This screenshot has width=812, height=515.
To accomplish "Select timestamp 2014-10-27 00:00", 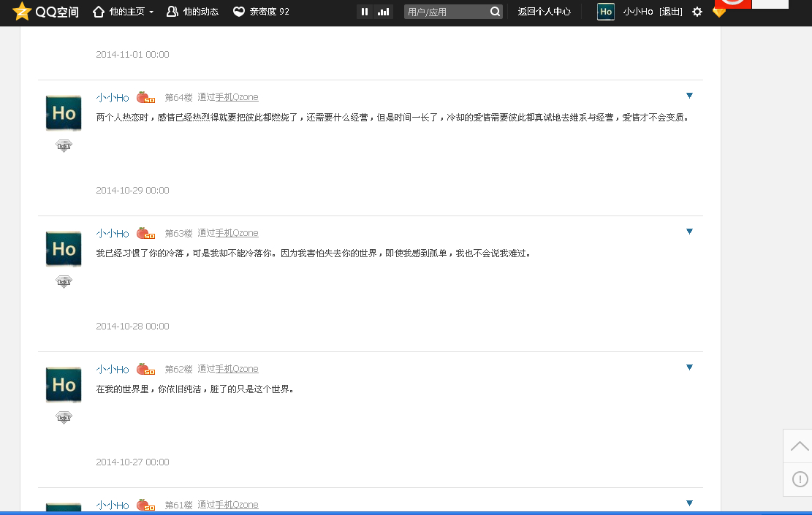I will [x=132, y=462].
